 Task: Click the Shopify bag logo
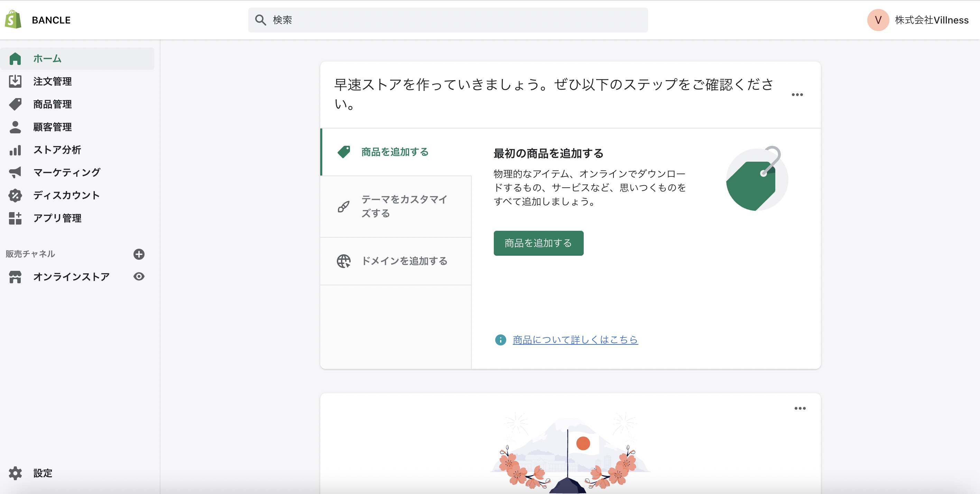point(13,19)
